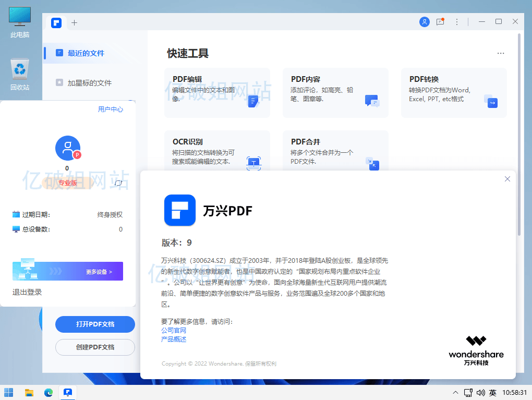Open the PDF编辑 quick tool card
Viewport: 532px width, 400px height.
click(x=217, y=93)
